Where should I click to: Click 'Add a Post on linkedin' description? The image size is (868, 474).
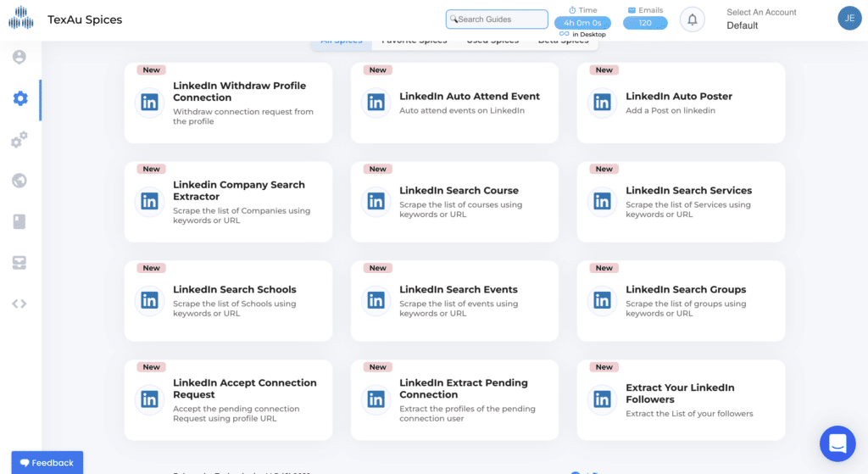click(x=670, y=110)
